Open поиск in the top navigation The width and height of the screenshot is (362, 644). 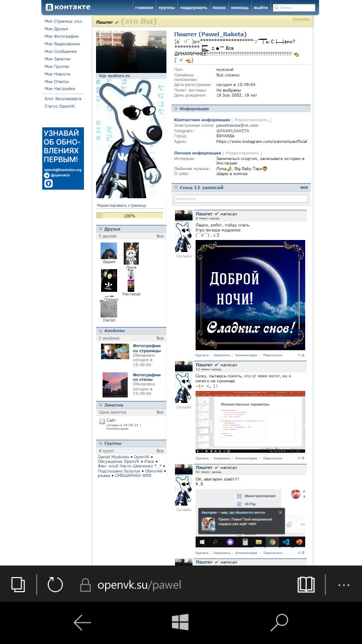219,8
